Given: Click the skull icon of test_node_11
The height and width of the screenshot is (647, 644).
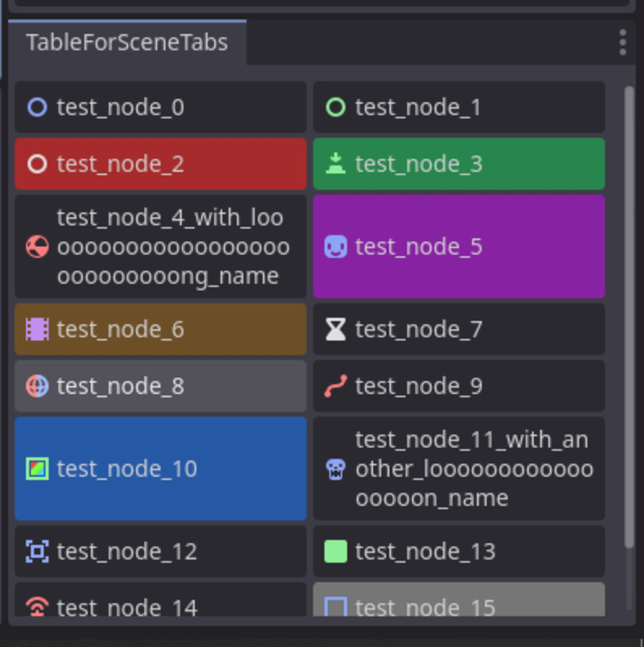Looking at the screenshot, I should tap(336, 469).
